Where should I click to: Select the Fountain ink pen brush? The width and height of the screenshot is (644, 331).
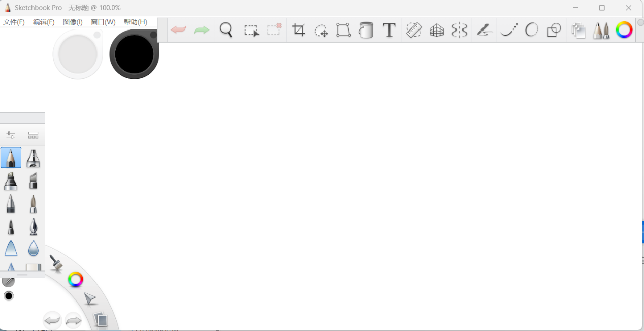point(34,226)
